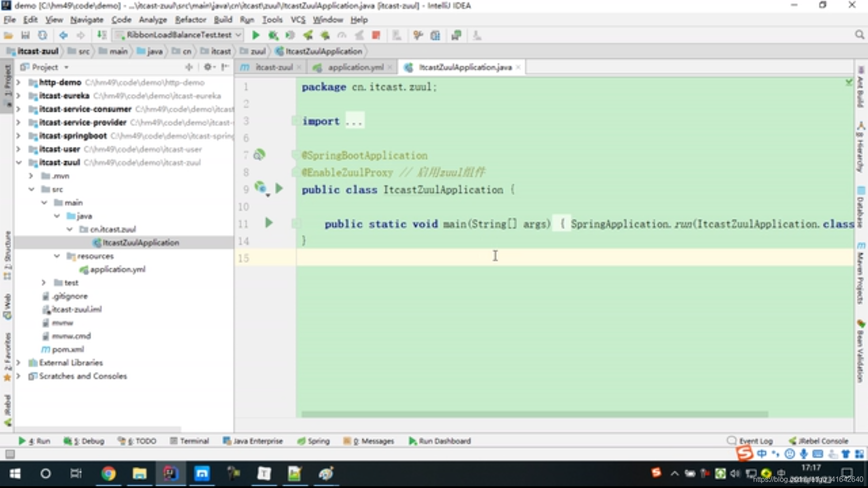Open Chrome from the Windows taskbar

point(108,473)
